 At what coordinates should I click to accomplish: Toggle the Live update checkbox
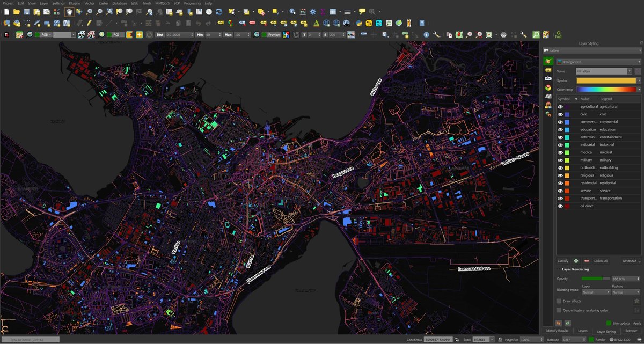(x=609, y=323)
